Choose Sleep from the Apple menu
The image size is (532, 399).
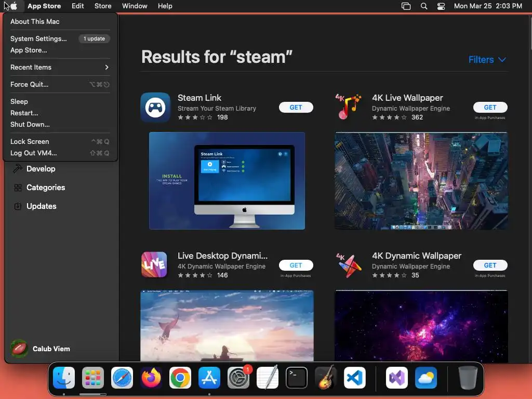(60, 101)
